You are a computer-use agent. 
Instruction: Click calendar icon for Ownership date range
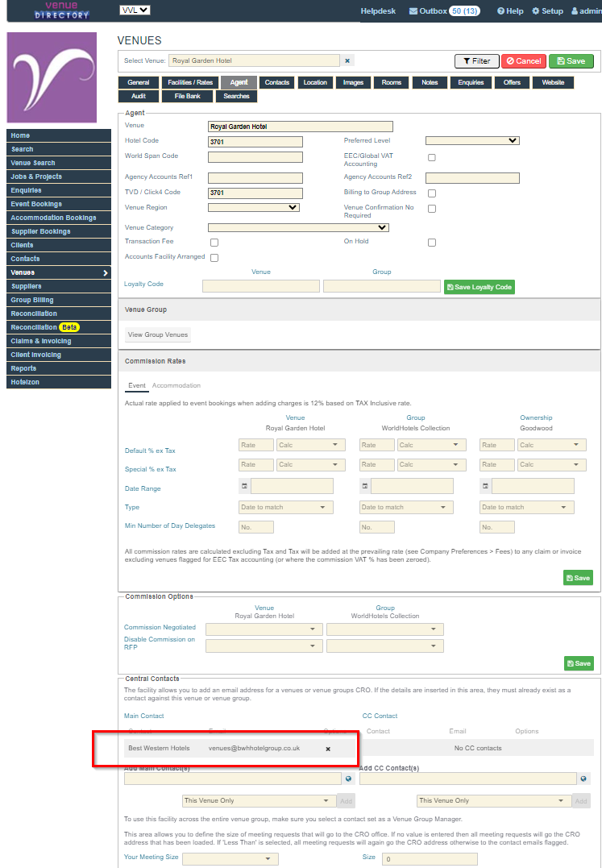[x=485, y=486]
